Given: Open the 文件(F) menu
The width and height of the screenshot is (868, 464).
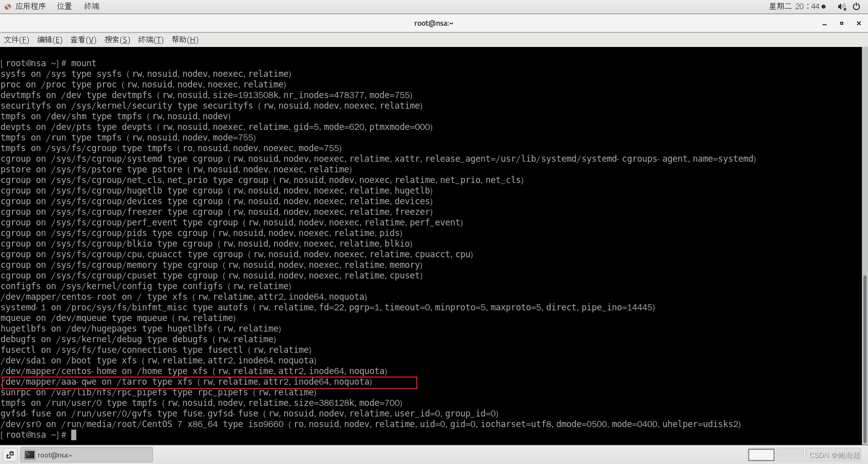Looking at the screenshot, I should tap(16, 39).
